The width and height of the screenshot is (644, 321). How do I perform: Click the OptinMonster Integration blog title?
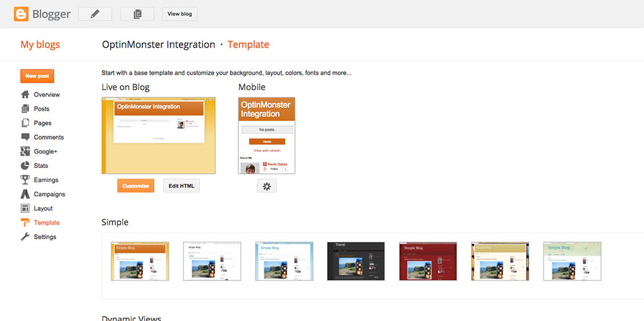158,44
